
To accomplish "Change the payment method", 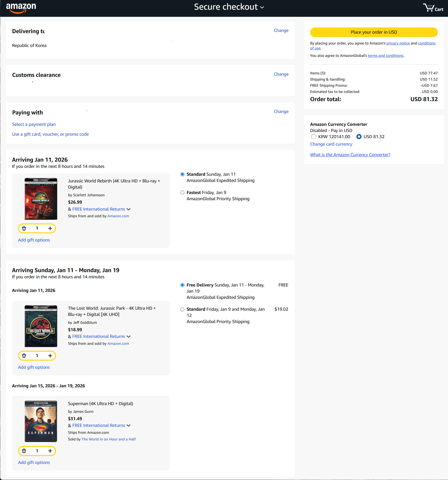I will (281, 111).
